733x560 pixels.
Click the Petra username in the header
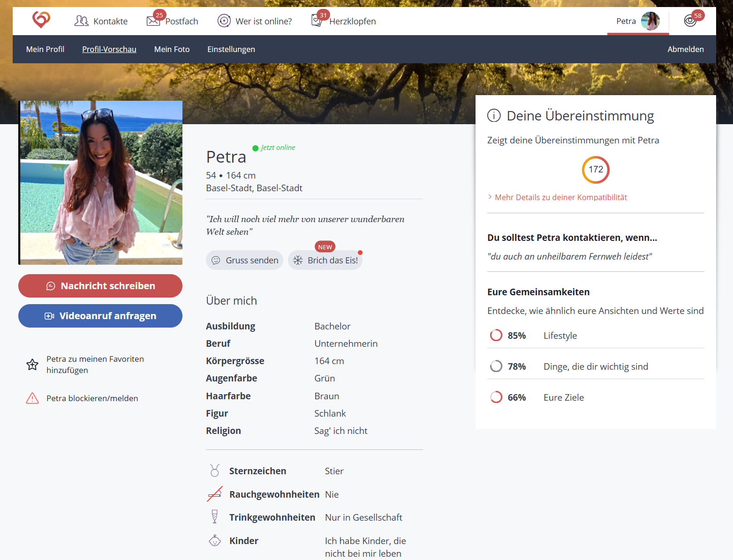point(626,21)
